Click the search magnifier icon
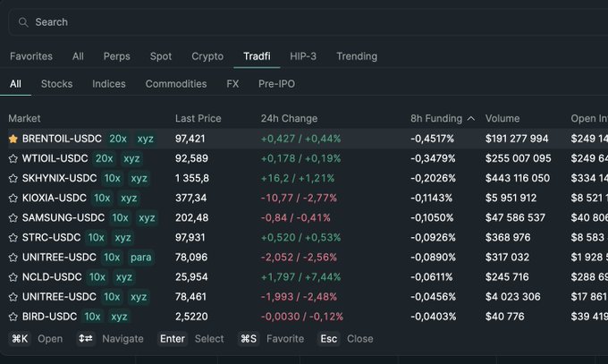 point(23,22)
